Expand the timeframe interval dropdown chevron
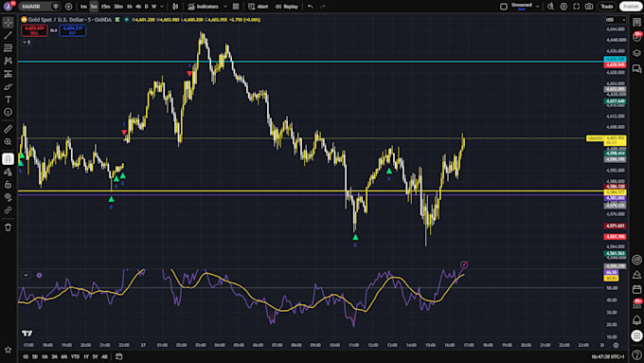Screen dimensions: 644x363 (162, 7)
